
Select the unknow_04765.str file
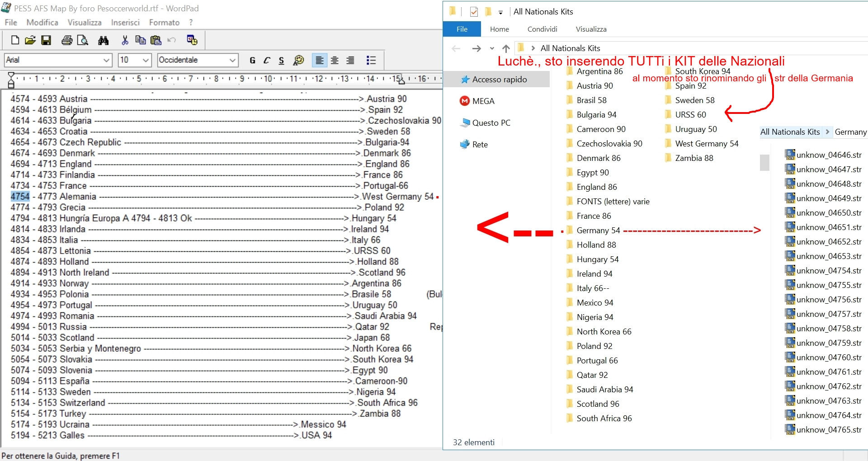point(823,429)
